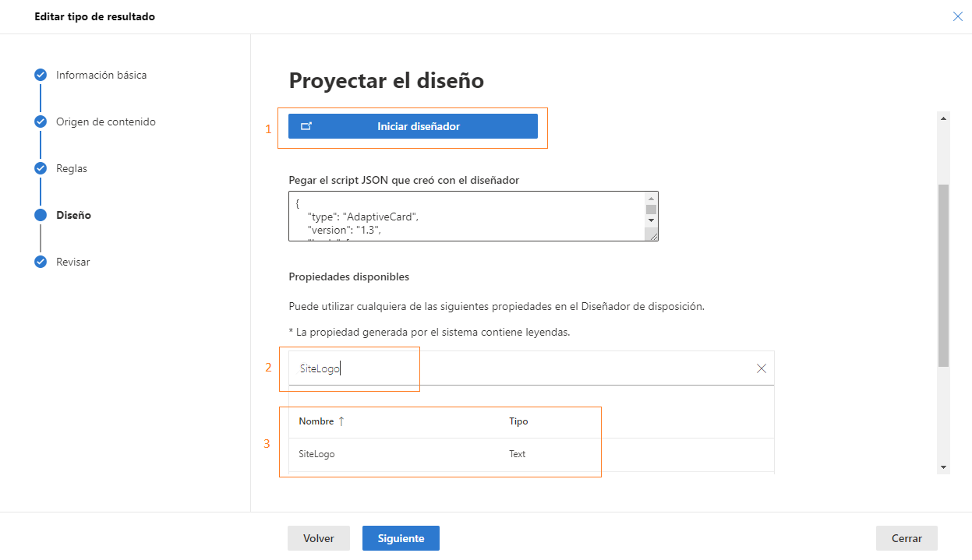
Task: Select the active Diseño step indicator circle
Action: click(40, 214)
